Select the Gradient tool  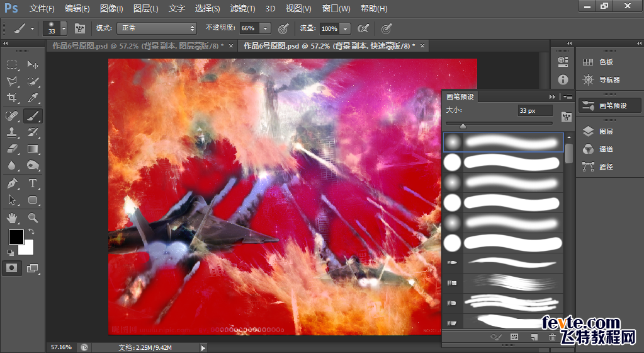pos(33,149)
